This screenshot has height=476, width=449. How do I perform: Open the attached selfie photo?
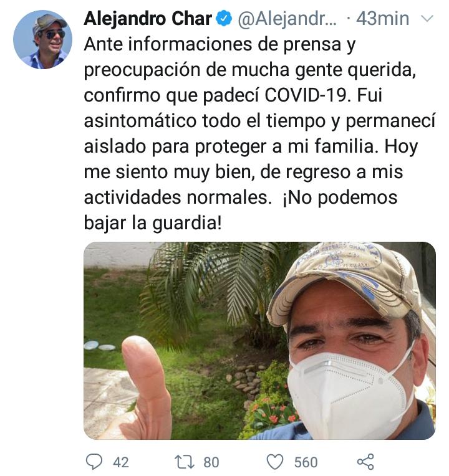click(260, 341)
